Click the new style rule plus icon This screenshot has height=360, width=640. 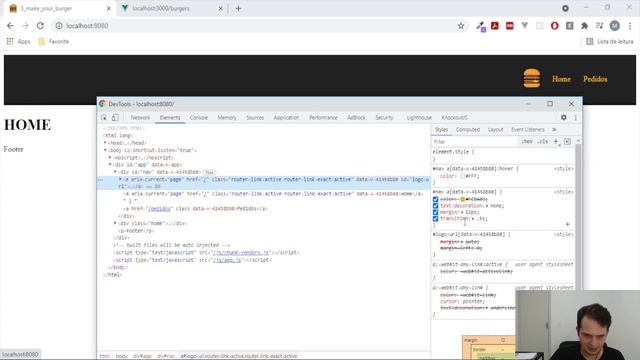[556, 141]
